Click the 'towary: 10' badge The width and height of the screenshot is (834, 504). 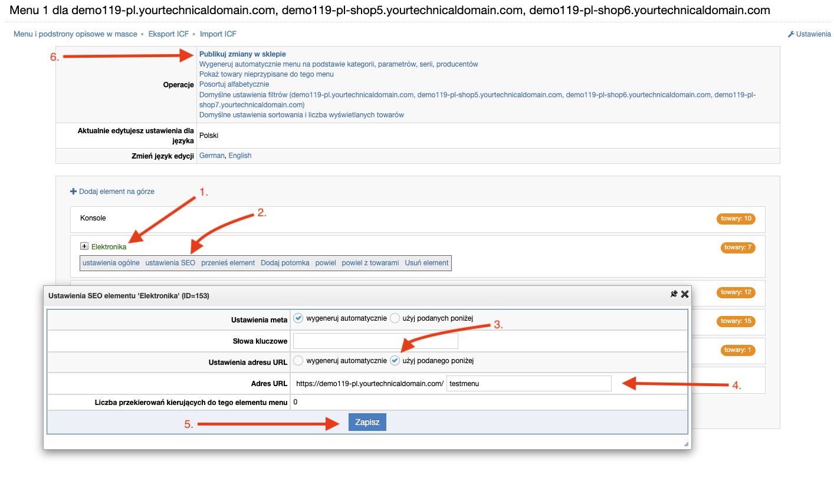tap(736, 219)
